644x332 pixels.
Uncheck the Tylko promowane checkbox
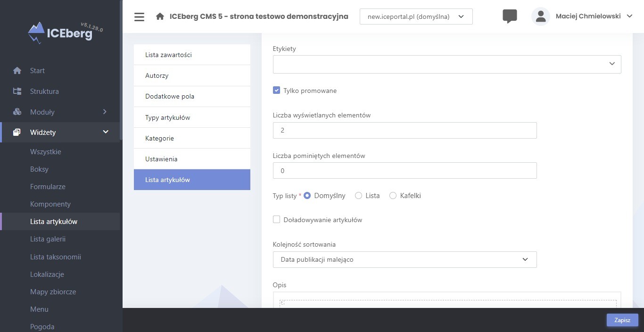point(277,90)
